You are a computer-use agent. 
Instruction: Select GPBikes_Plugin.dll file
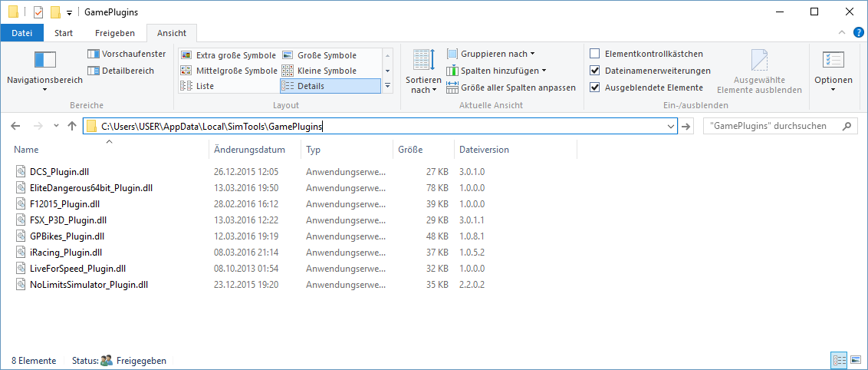click(67, 236)
